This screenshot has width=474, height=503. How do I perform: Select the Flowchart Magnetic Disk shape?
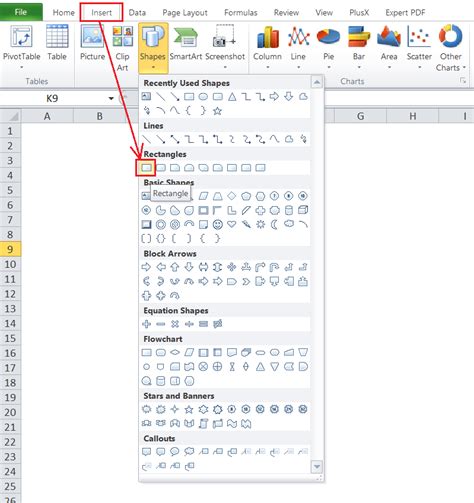click(x=161, y=381)
